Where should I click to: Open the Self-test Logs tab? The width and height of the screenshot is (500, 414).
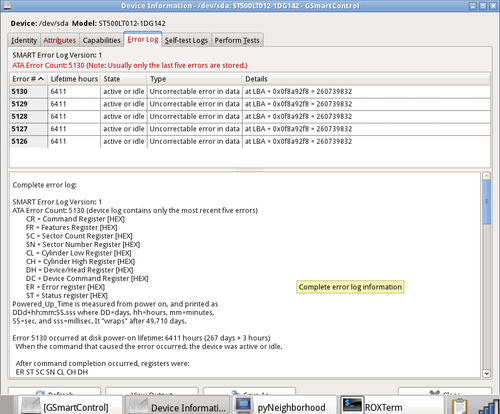coord(186,40)
